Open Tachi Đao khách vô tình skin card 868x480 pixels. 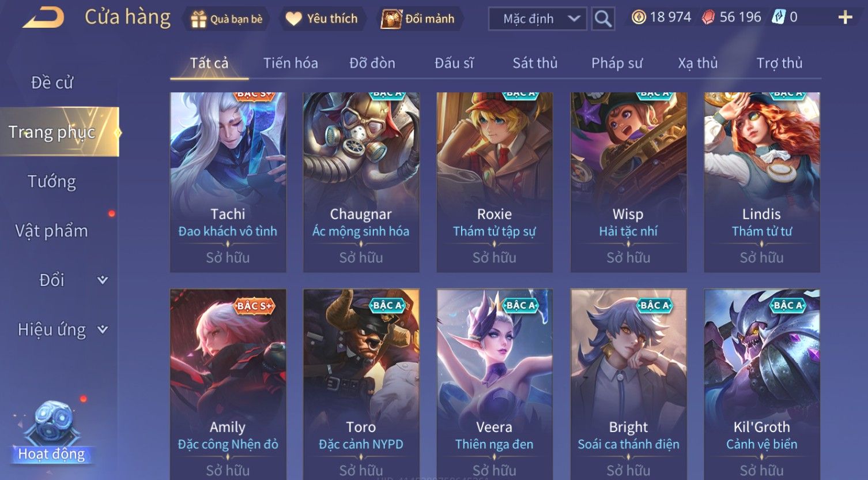[228, 182]
